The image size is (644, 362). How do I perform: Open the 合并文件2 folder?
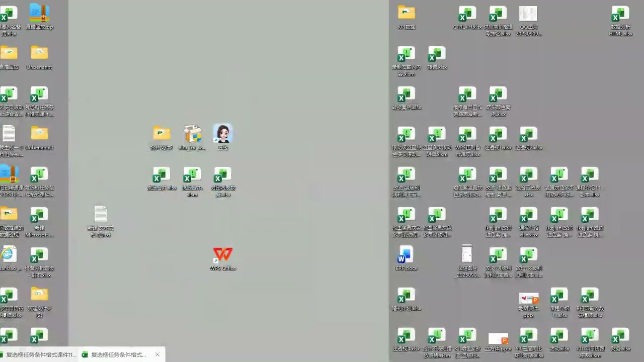162,137
